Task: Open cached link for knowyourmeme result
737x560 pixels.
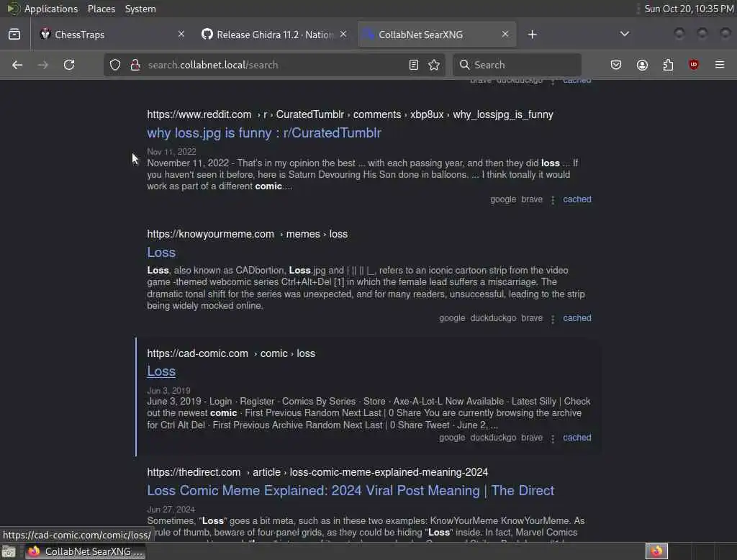Action: click(577, 318)
